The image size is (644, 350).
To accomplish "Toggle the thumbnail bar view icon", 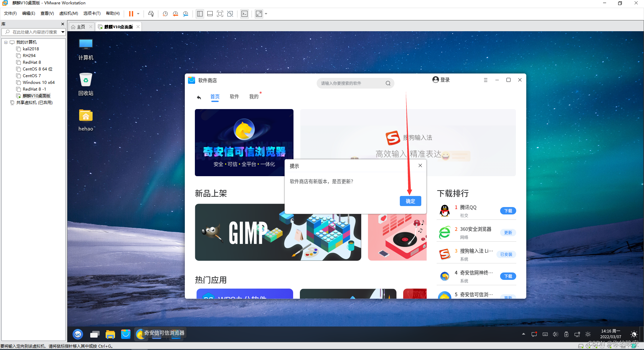I will pos(210,14).
